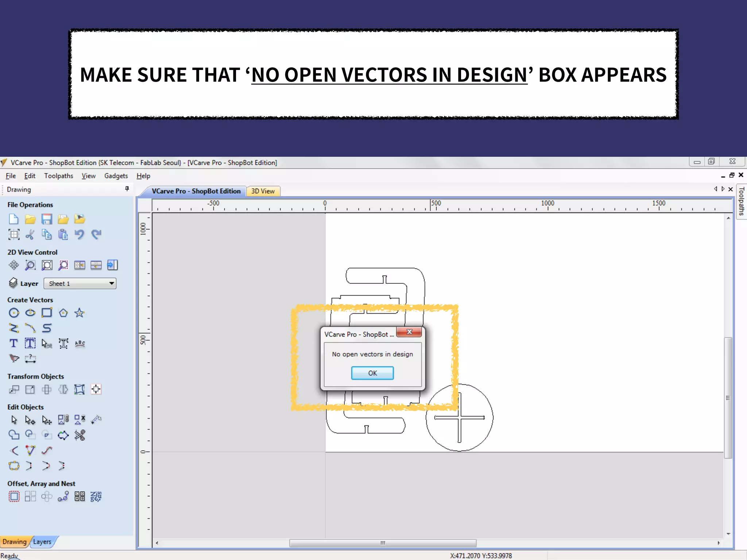Open the Toolpaths menu

(x=58, y=176)
